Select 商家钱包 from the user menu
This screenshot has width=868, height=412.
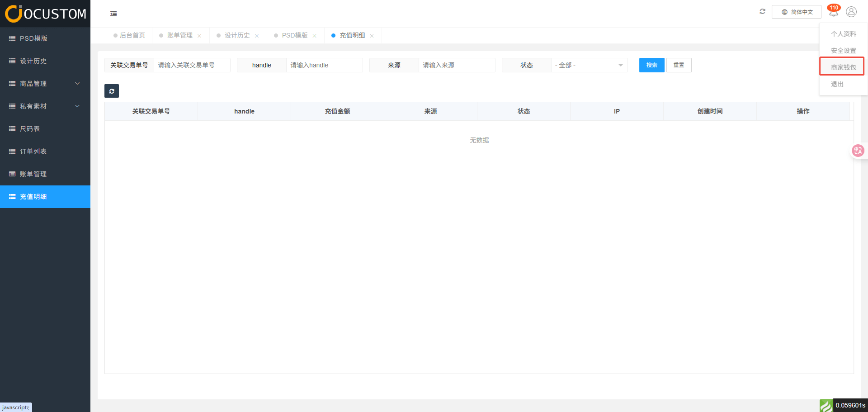tap(843, 67)
